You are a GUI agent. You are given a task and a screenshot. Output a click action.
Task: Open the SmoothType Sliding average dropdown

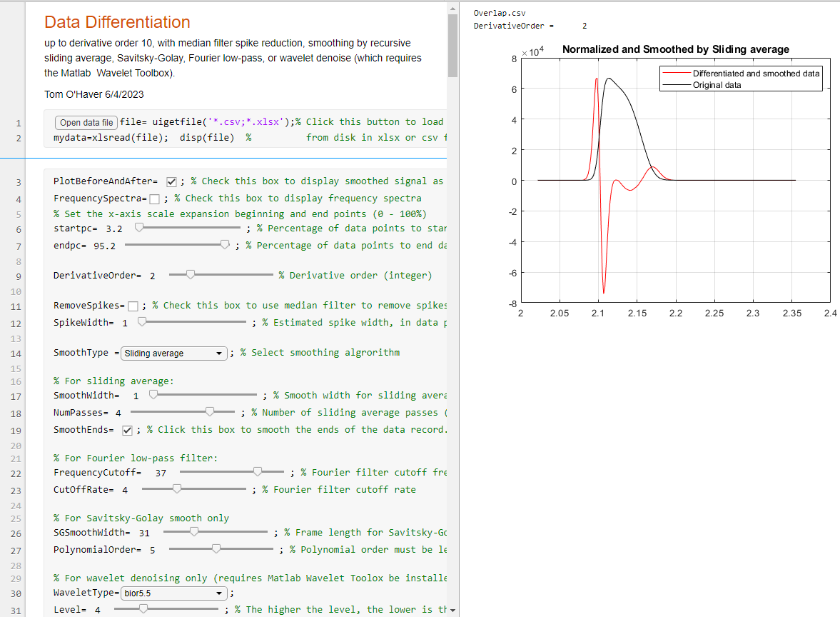point(173,353)
